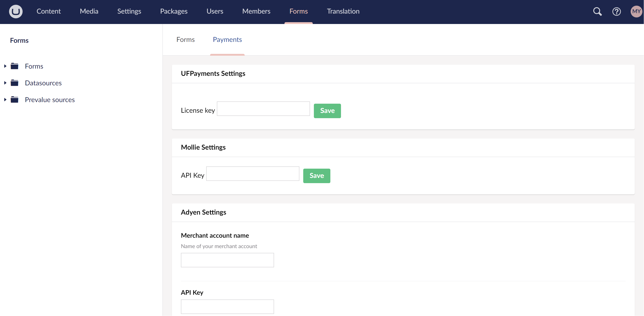Click the Mollie Settings heading
Viewport: 644px width, 316px height.
(203, 147)
